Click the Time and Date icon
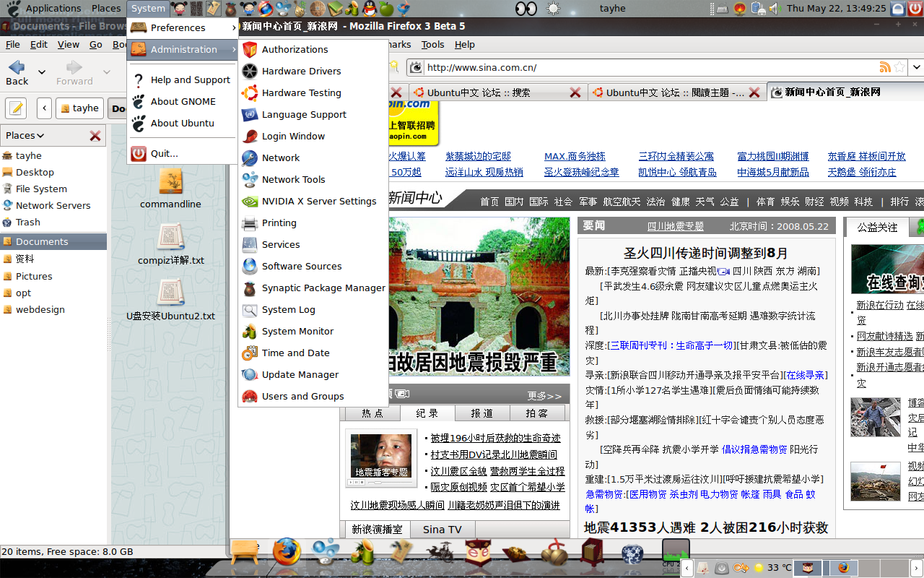Viewport: 924px width, 578px height. coord(250,353)
